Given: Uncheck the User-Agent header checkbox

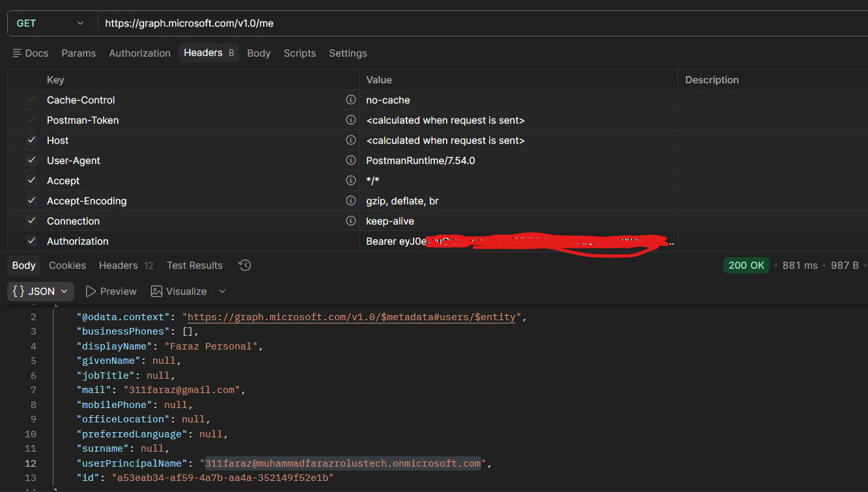Looking at the screenshot, I should pyautogui.click(x=31, y=161).
